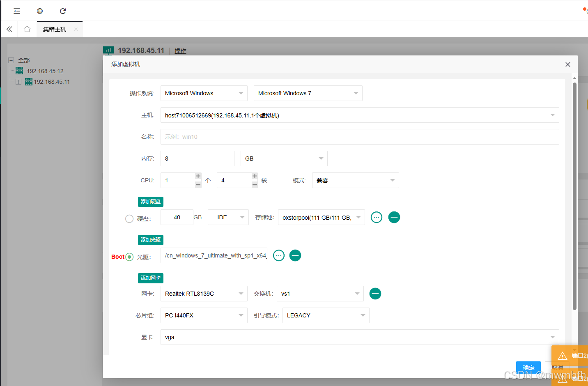588x386 pixels.
Task: Click the server icon of 192.168.45.11
Action: (x=29, y=82)
